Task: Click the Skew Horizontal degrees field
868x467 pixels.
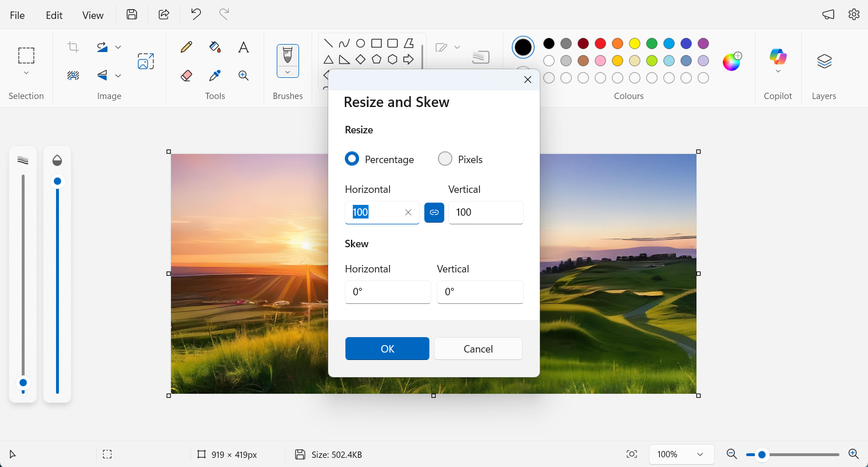Action: click(x=388, y=292)
